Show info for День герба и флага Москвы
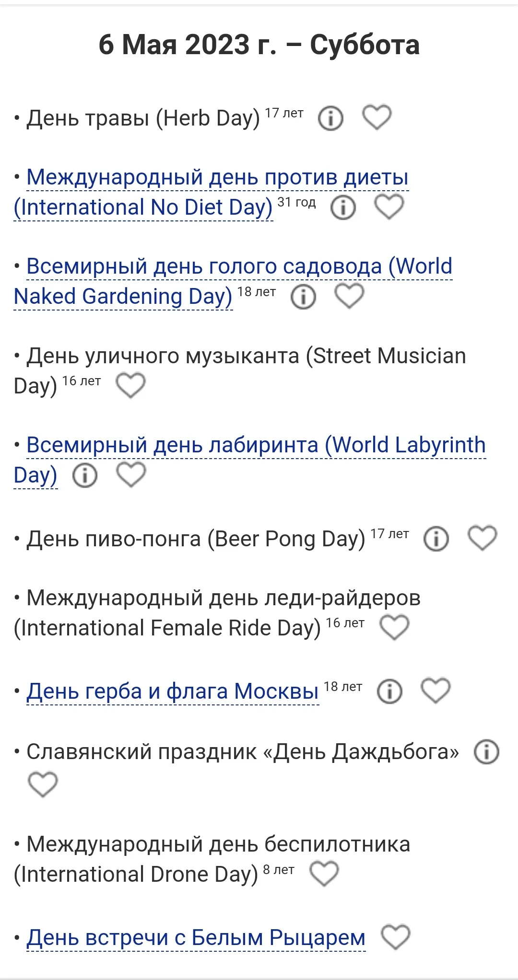The width and height of the screenshot is (518, 980). (x=389, y=691)
